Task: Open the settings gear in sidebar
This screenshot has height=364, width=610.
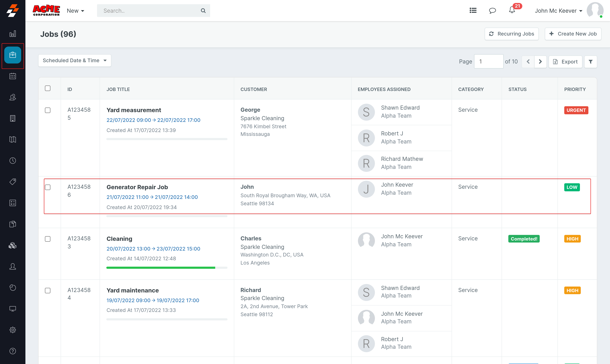Action: (x=13, y=330)
